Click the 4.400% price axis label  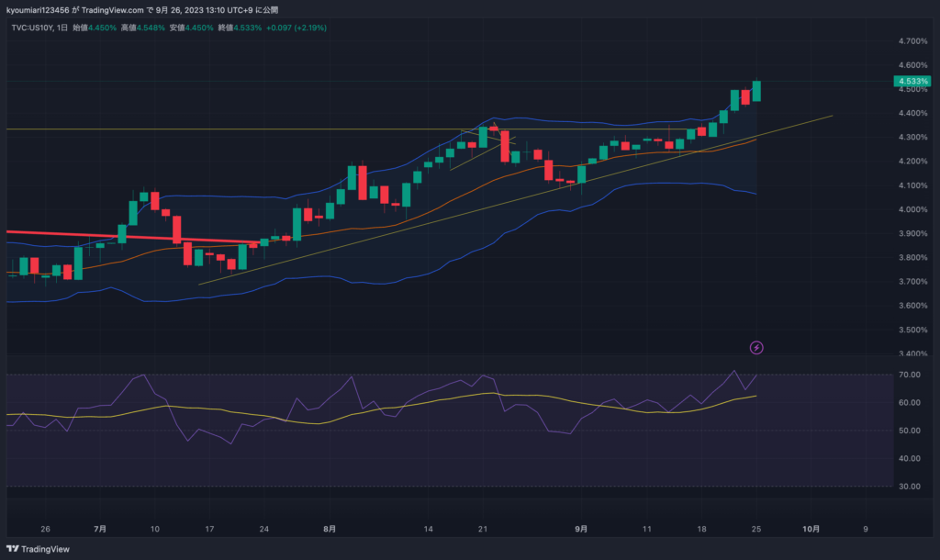pyautogui.click(x=912, y=113)
